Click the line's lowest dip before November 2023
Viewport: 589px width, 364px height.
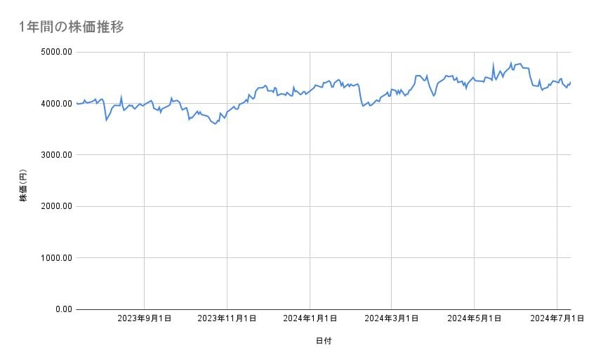tap(215, 124)
